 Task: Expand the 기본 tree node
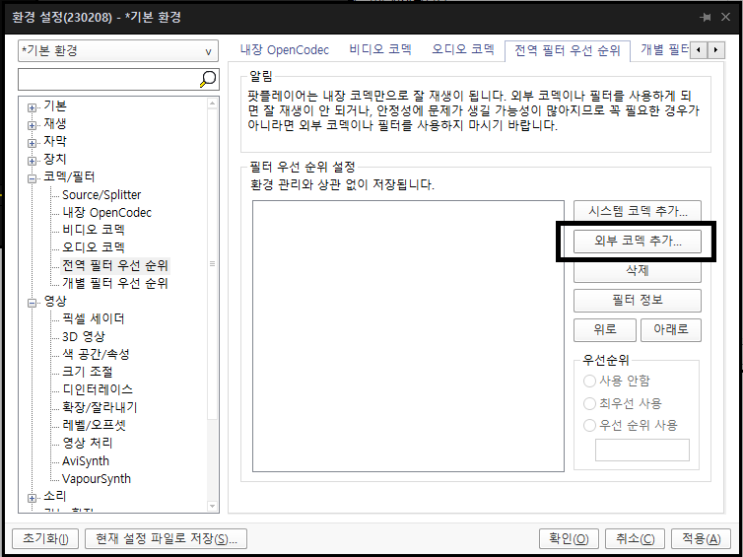32,108
